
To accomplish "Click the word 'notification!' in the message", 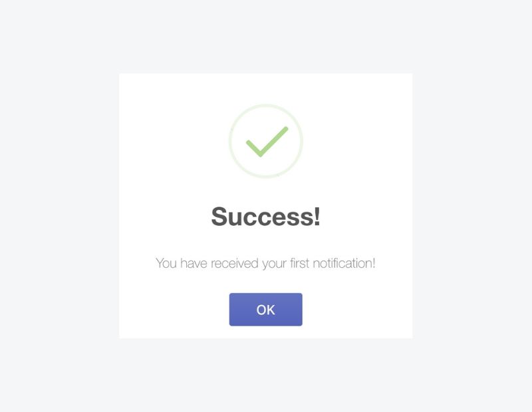I will pos(344,263).
